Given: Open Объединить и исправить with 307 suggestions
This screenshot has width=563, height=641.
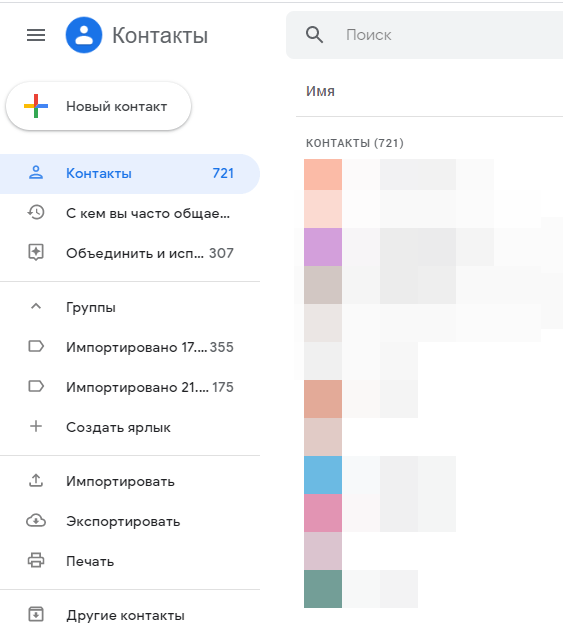Looking at the screenshot, I should tap(129, 253).
